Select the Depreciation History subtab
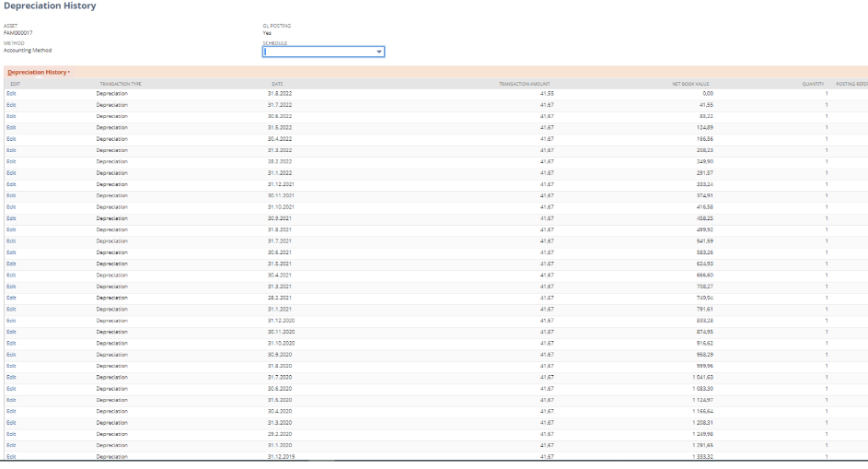The height and width of the screenshot is (469, 868). [x=37, y=72]
